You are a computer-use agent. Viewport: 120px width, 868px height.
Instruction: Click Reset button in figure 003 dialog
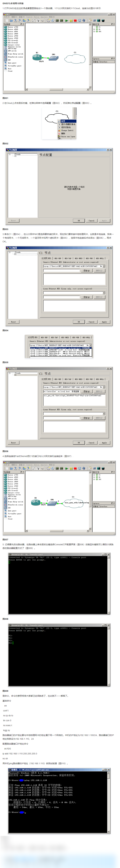pyautogui.click(x=14, y=221)
